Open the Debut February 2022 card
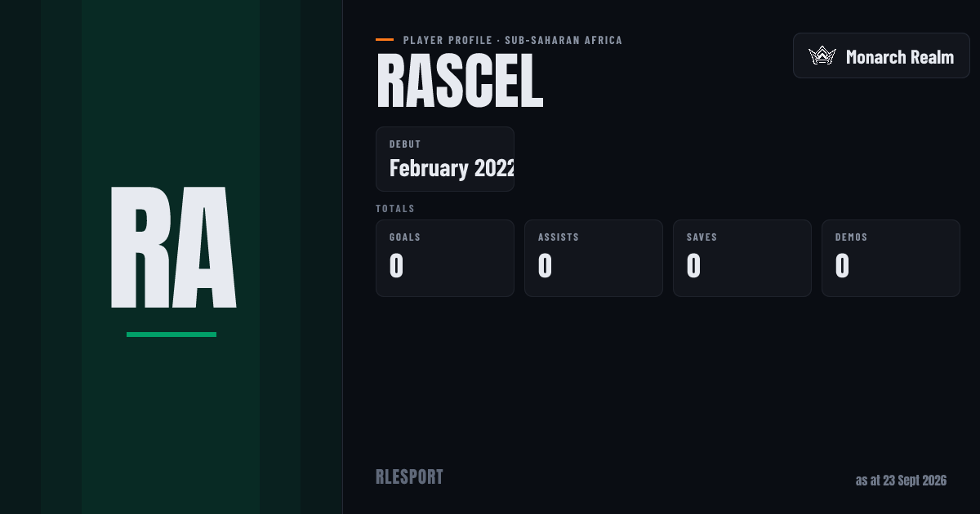This screenshot has width=980, height=514. click(445, 159)
